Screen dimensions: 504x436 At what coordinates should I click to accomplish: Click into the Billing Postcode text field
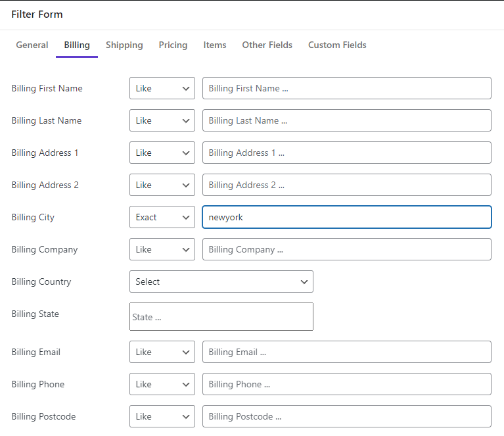[347, 416]
